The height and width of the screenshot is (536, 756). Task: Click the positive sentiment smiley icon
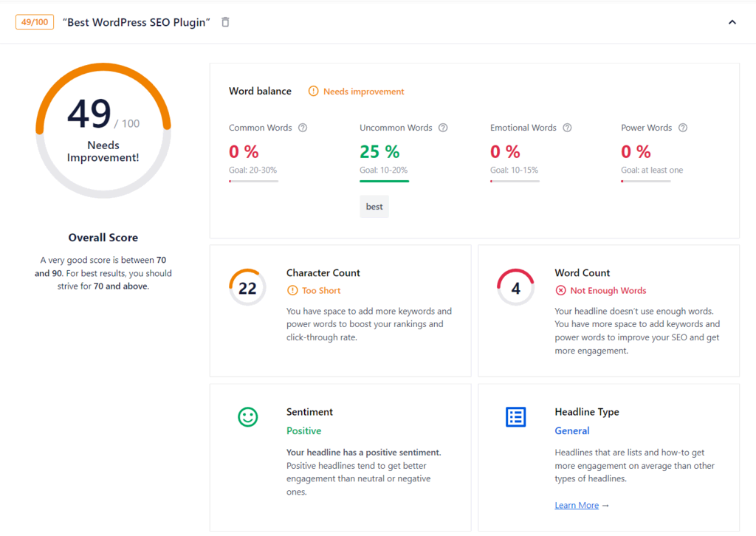pos(248,417)
